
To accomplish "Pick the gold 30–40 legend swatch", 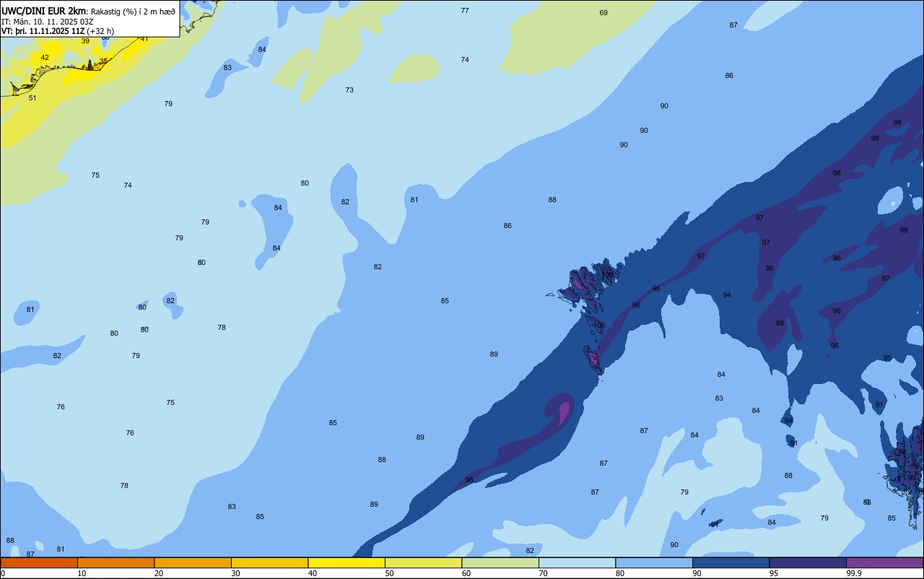I will (x=269, y=562).
